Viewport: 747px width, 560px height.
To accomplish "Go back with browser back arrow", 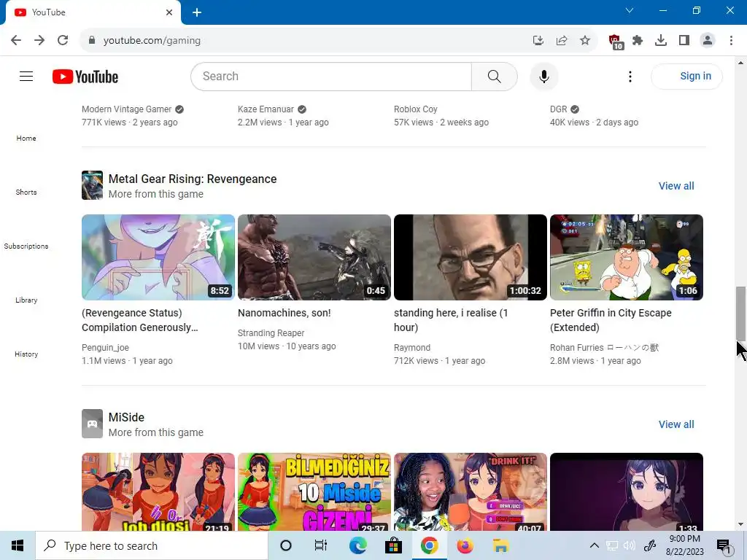I will (x=16, y=41).
